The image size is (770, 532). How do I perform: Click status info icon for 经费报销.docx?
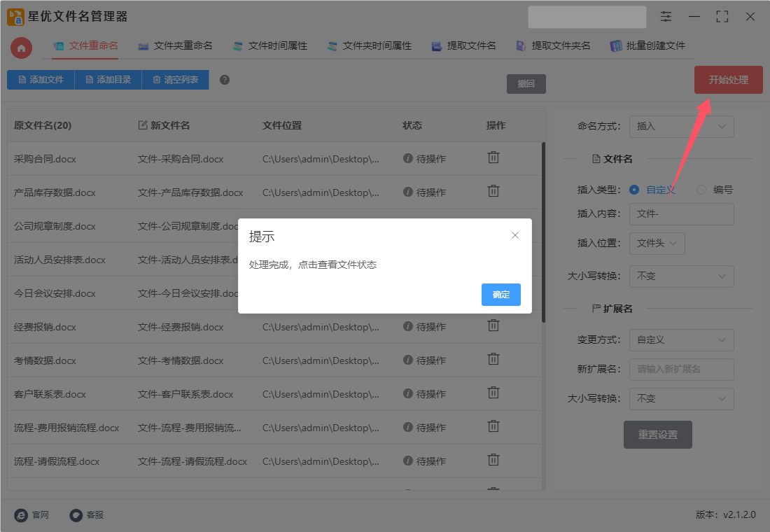click(407, 326)
